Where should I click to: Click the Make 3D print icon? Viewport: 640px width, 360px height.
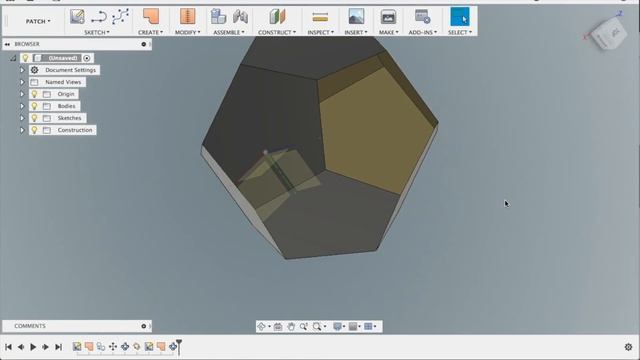click(388, 17)
